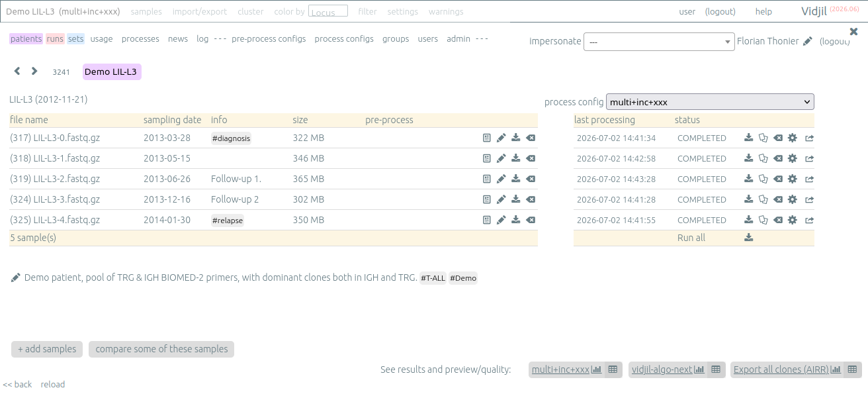This screenshot has height=394, width=868.
Task: Click share/export arrow for 14:41:34 row
Action: (809, 138)
